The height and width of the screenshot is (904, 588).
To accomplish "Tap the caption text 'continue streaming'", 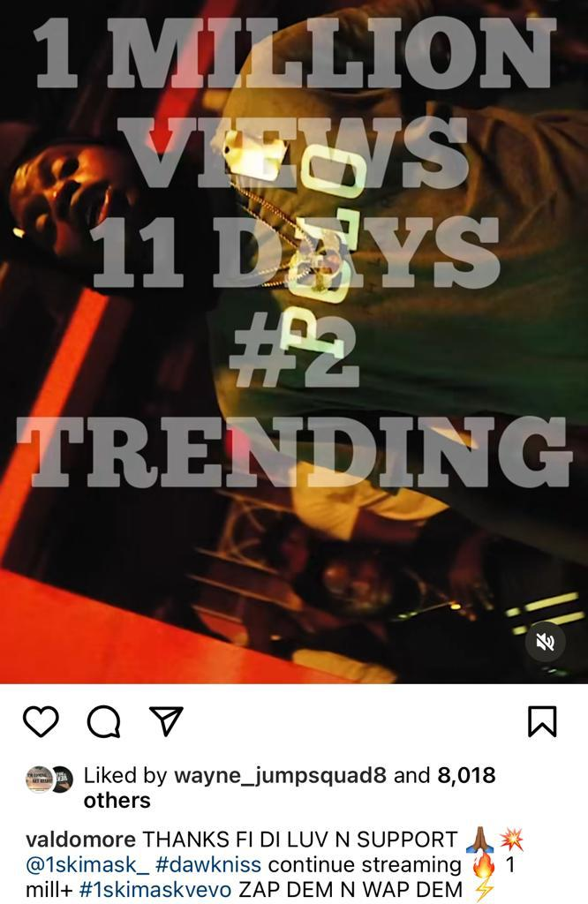I will (x=365, y=865).
